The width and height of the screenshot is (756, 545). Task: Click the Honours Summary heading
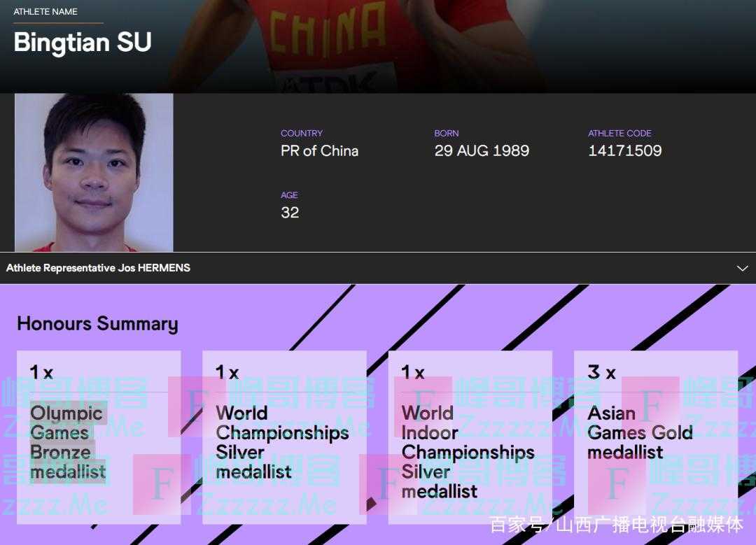point(97,324)
